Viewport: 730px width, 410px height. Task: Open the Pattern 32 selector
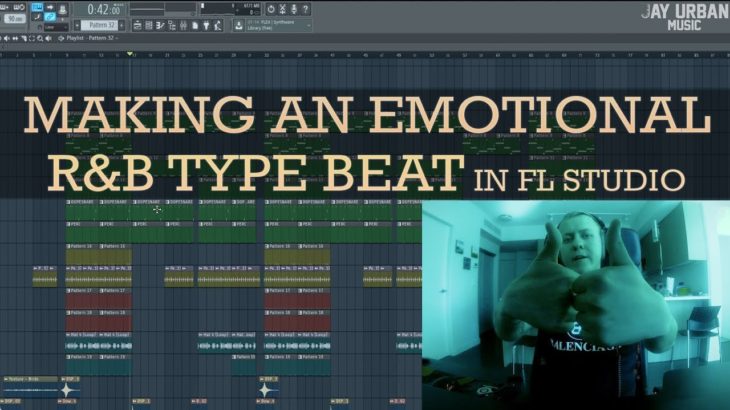(x=100, y=25)
